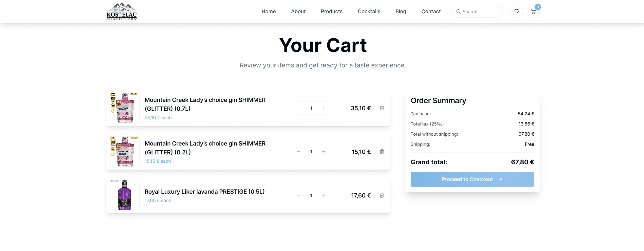Navigate to Cocktails
Viewport: 644px width, 251px height.
click(x=369, y=11)
